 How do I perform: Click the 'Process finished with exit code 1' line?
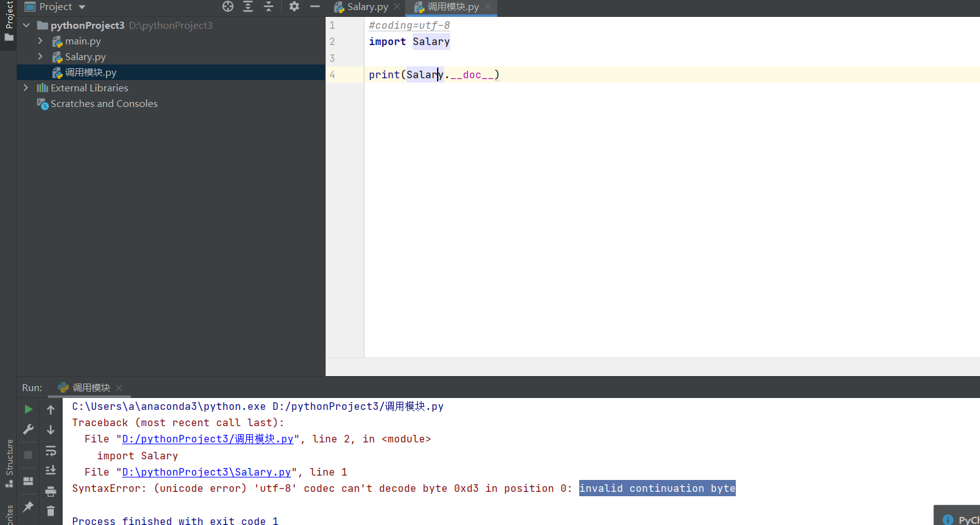(175, 521)
